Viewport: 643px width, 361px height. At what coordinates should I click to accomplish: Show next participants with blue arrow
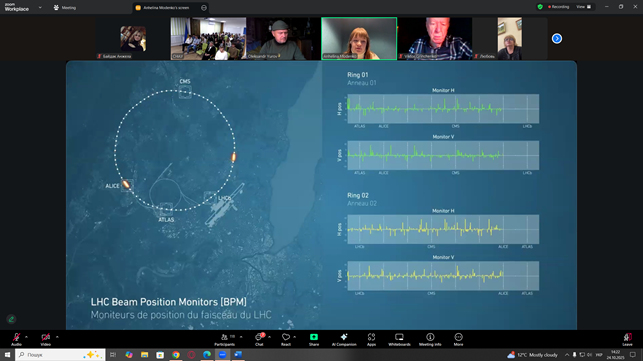pos(556,39)
